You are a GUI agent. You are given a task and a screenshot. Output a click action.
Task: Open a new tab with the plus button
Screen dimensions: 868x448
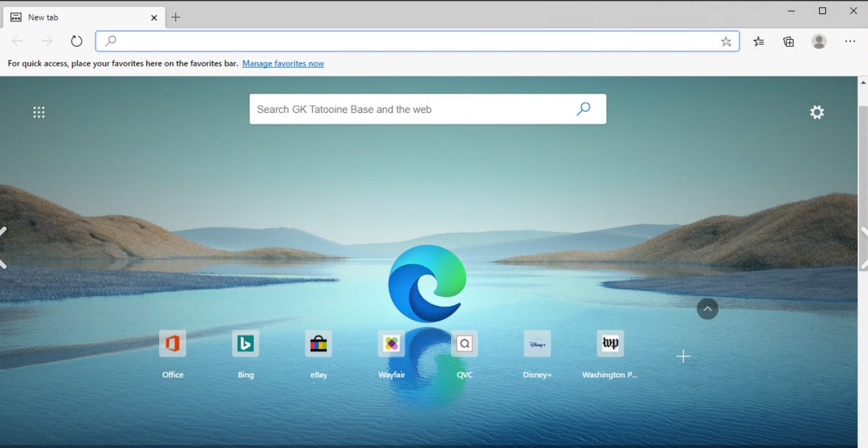point(176,17)
